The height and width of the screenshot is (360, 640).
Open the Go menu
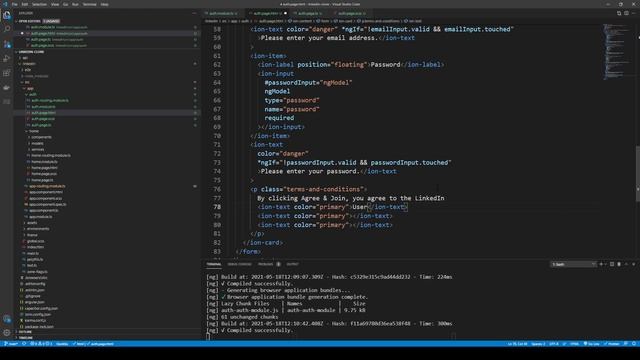65,4
